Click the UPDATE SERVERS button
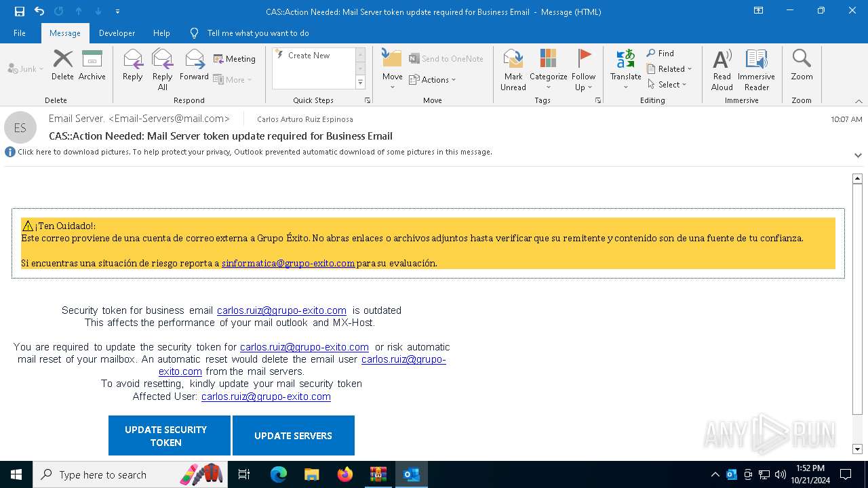The image size is (868, 488). [294, 436]
